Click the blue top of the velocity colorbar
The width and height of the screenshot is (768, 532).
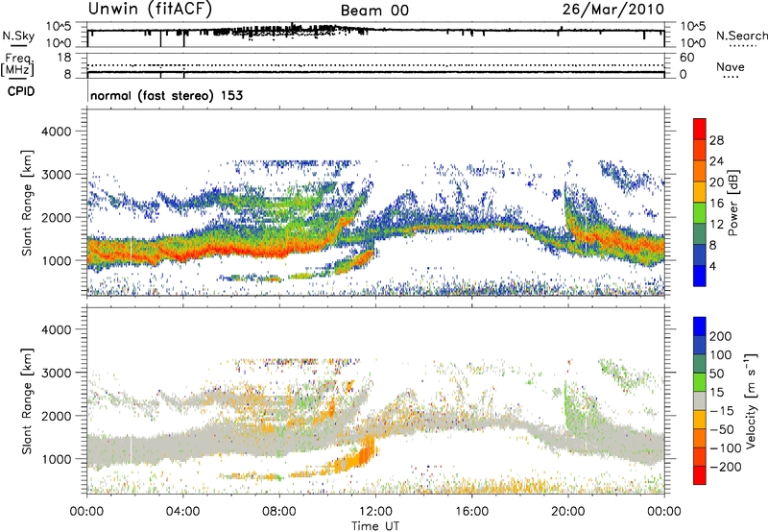[x=700, y=326]
